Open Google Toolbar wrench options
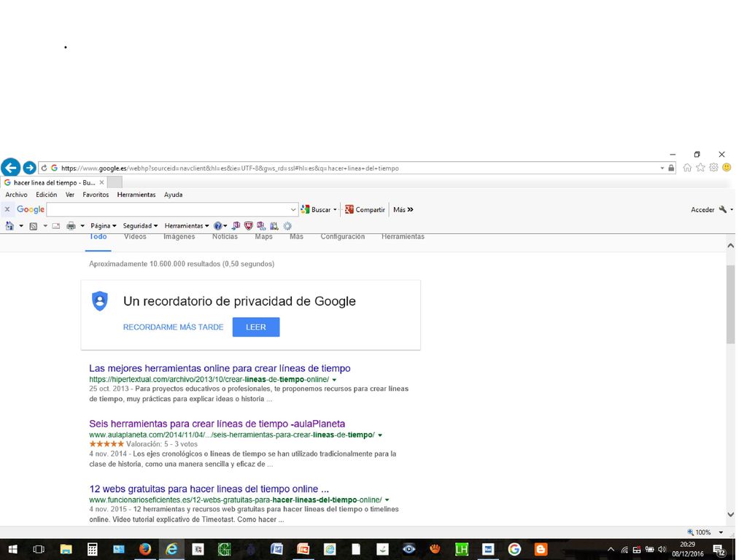Screen dimensions: 747x560 pos(723,209)
